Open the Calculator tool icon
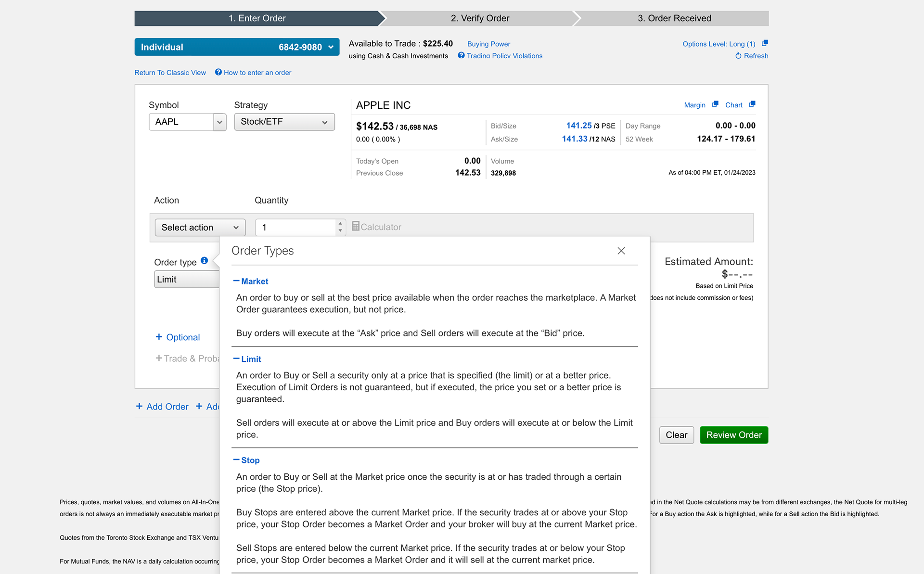Viewport: 924px width, 574px height. point(356,226)
